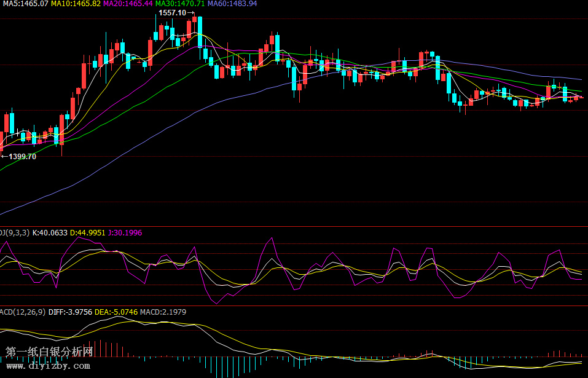
Task: Click the MA20:1465.44 moving average label
Action: pyautogui.click(x=128, y=4)
